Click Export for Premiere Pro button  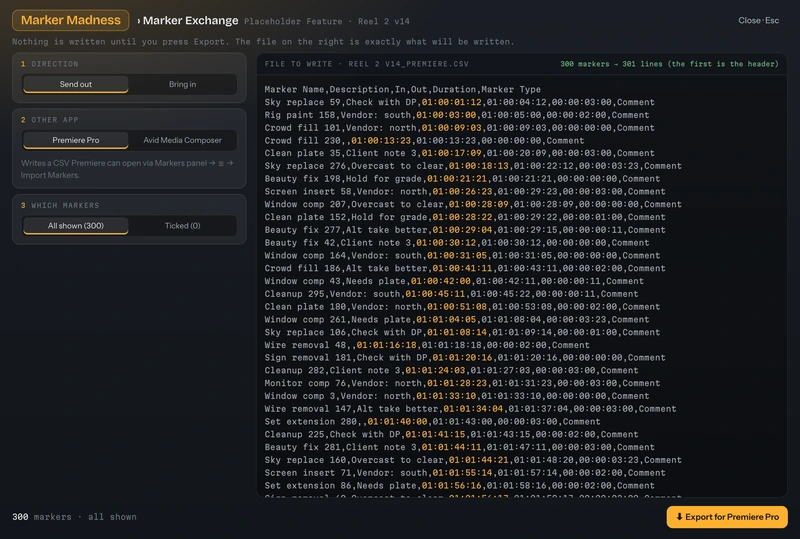click(727, 517)
